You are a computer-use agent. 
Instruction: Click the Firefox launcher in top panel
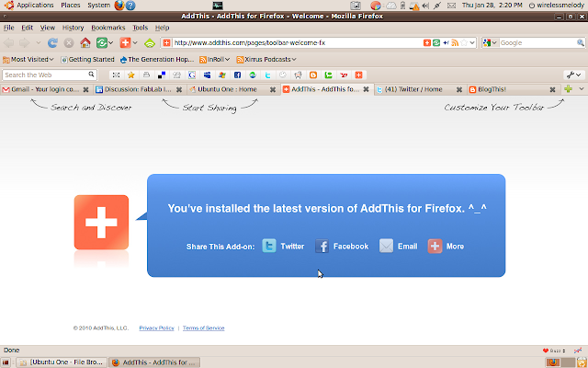coord(119,6)
